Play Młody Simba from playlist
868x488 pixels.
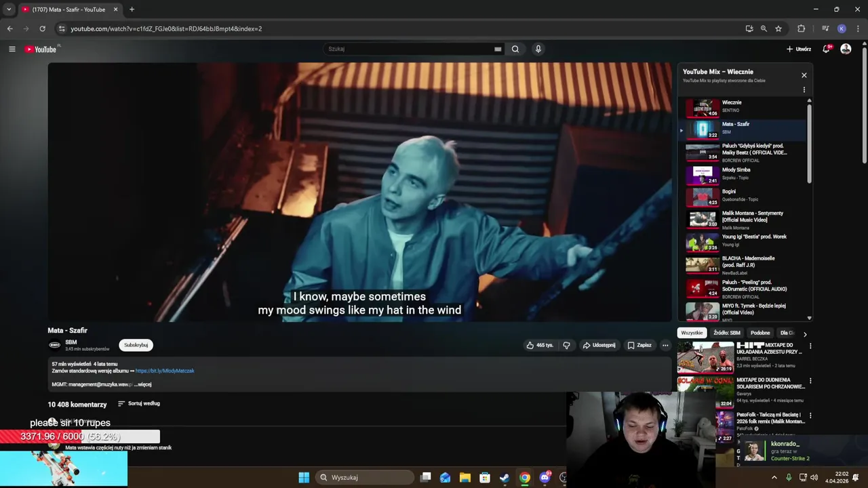[743, 174]
